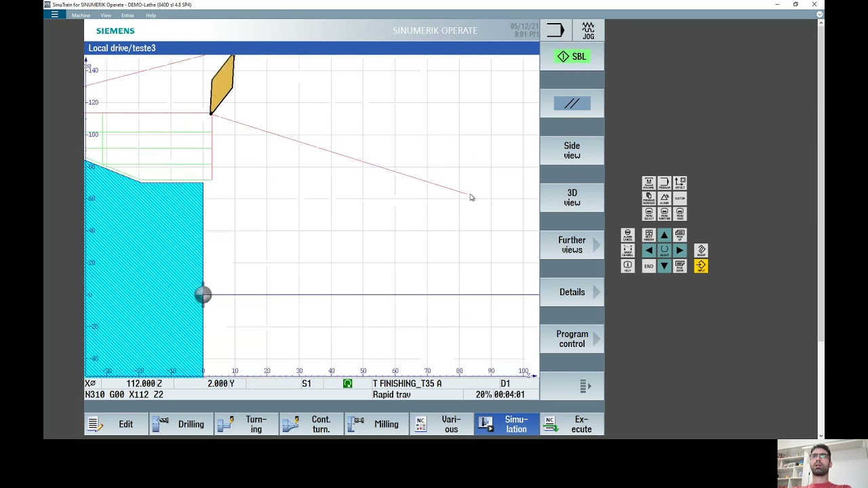
Task: Click the workpiece zero point marker
Action: 203,295
